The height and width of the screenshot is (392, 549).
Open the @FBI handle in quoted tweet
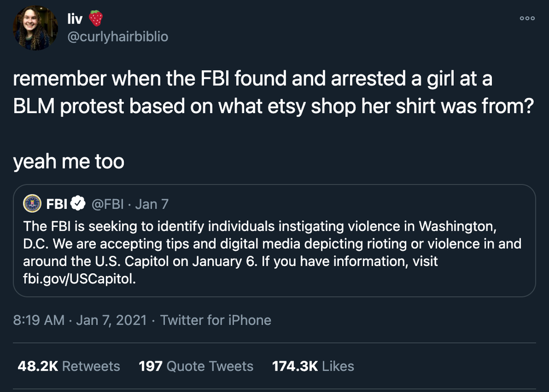point(107,204)
